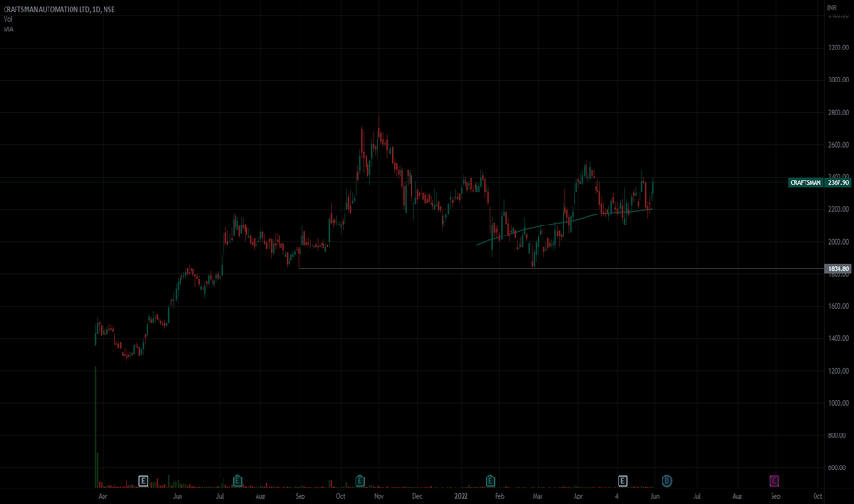Click the 800.00 price axis label

pyautogui.click(x=838, y=435)
